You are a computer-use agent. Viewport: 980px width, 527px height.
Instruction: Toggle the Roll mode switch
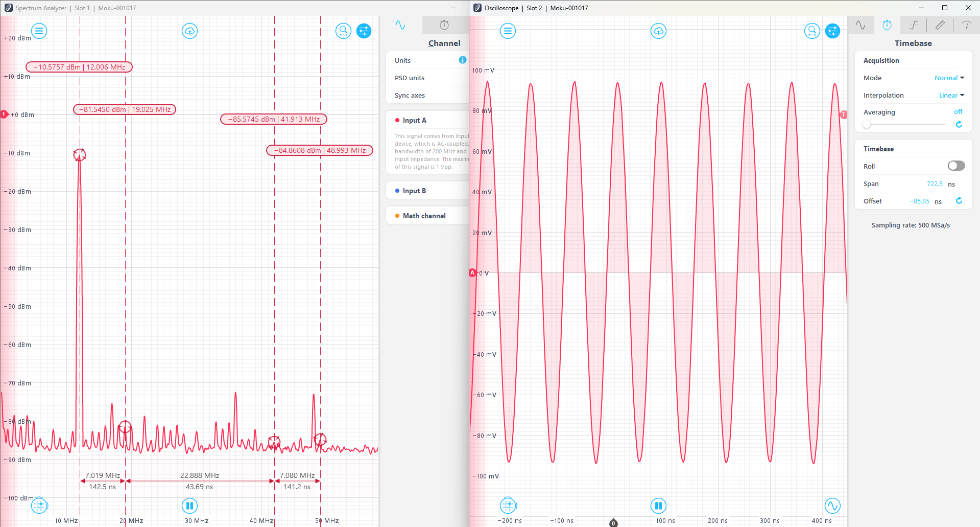click(x=956, y=166)
